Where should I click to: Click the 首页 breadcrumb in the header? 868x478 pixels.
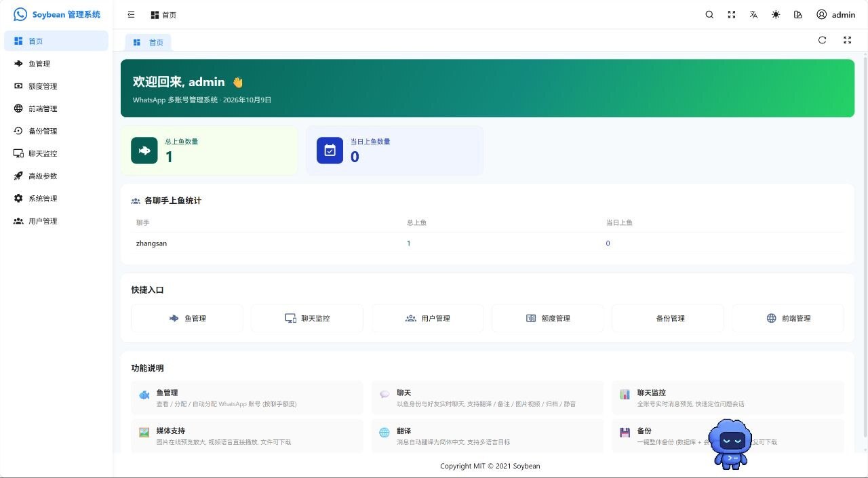(x=163, y=15)
